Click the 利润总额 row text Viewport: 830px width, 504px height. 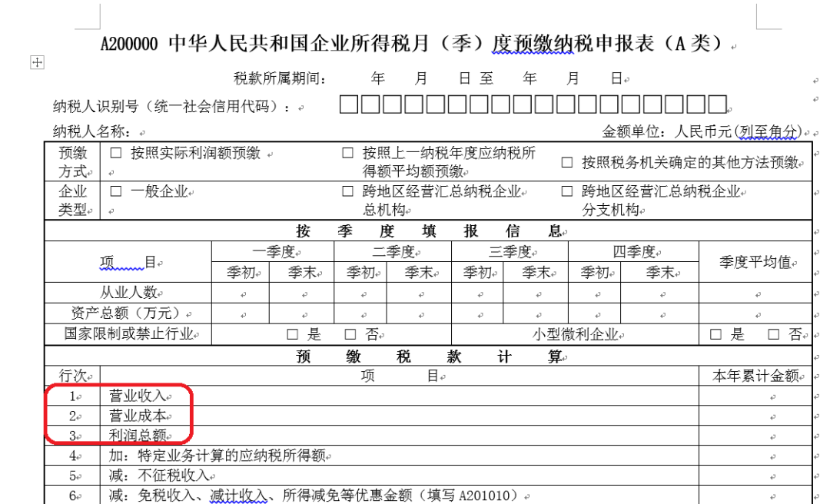[x=138, y=436]
